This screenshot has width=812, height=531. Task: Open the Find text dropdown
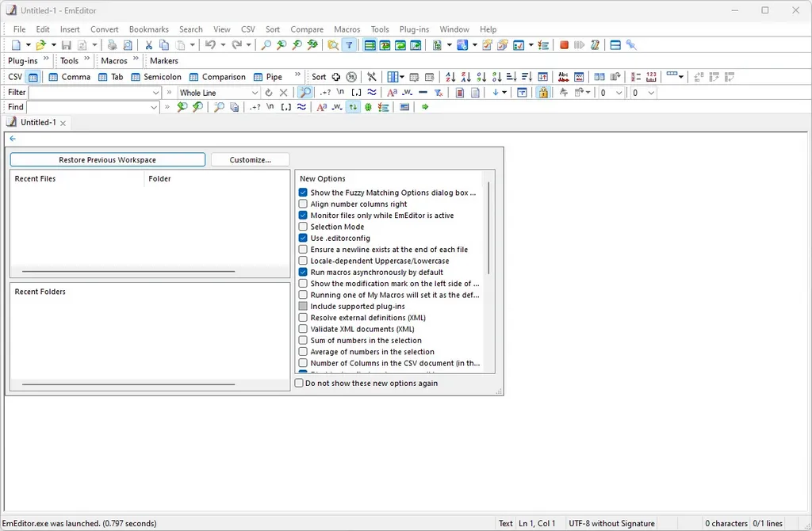coord(154,107)
